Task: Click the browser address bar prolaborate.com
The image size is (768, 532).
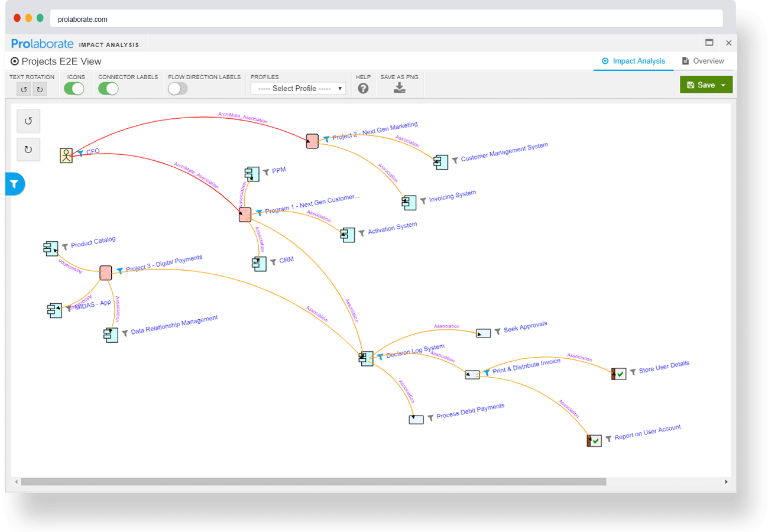Action: [387, 19]
